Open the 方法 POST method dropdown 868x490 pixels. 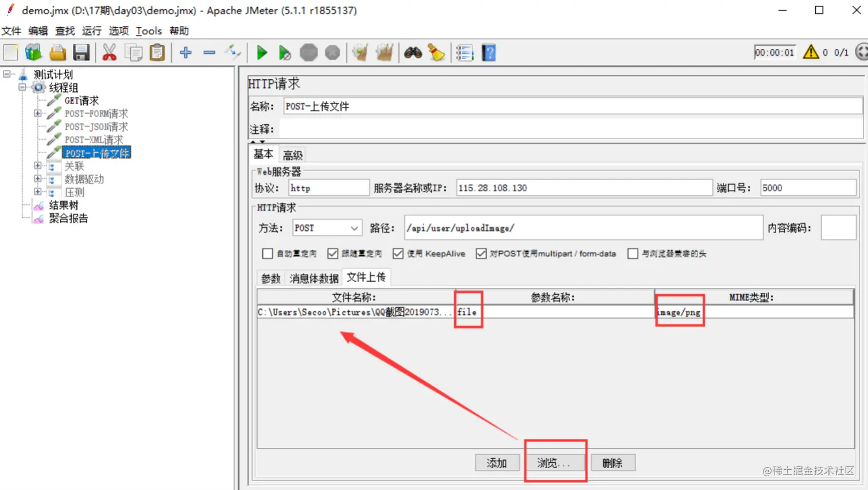(327, 228)
